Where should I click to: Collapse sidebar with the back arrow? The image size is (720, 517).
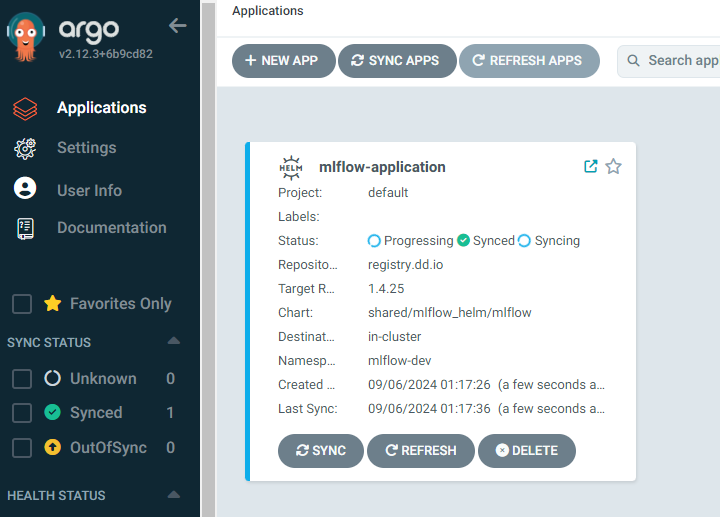click(178, 26)
